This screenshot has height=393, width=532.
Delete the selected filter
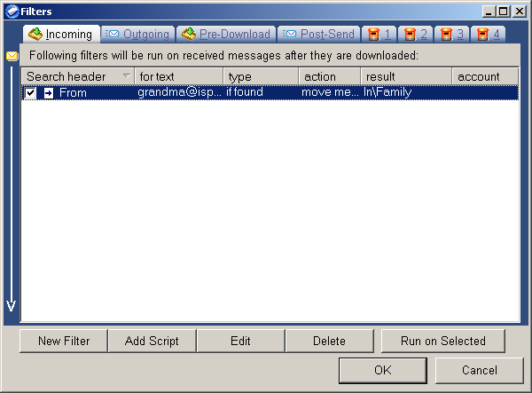pyautogui.click(x=329, y=341)
